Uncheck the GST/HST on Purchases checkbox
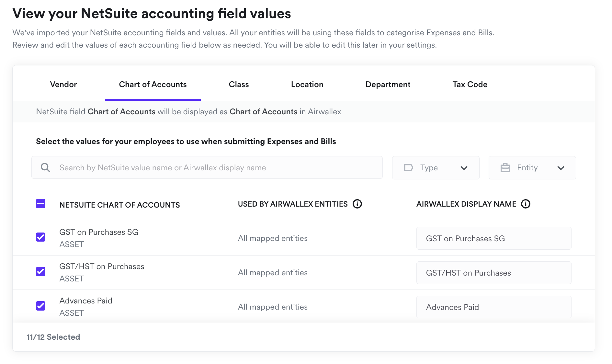This screenshot has height=364, width=612. 41,271
